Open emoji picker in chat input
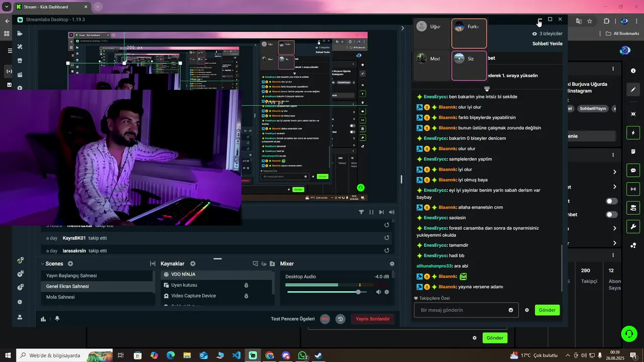644x362 pixels. (x=511, y=310)
